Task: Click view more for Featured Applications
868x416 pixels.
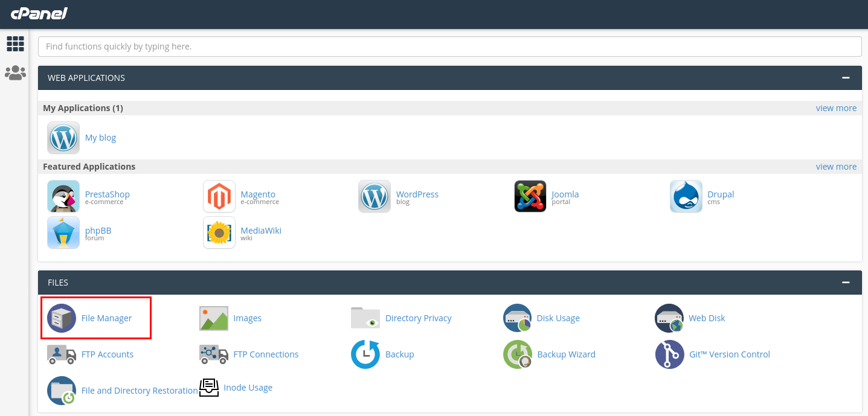Action: coord(836,167)
